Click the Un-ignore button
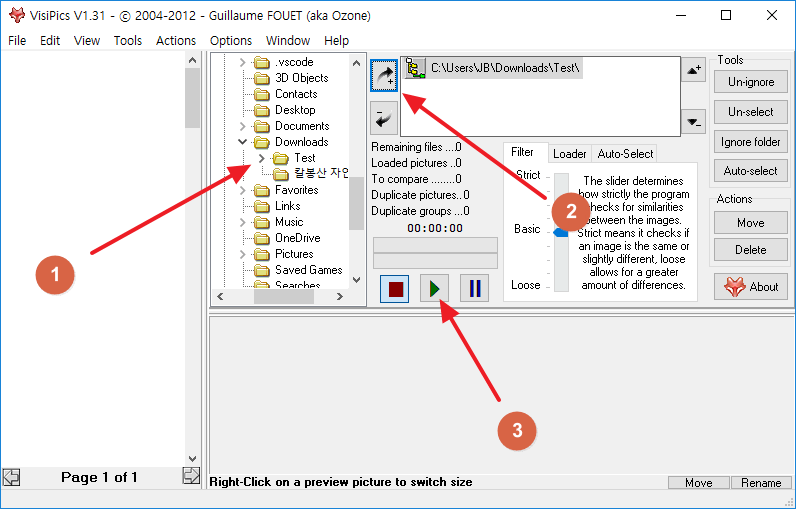 [751, 82]
